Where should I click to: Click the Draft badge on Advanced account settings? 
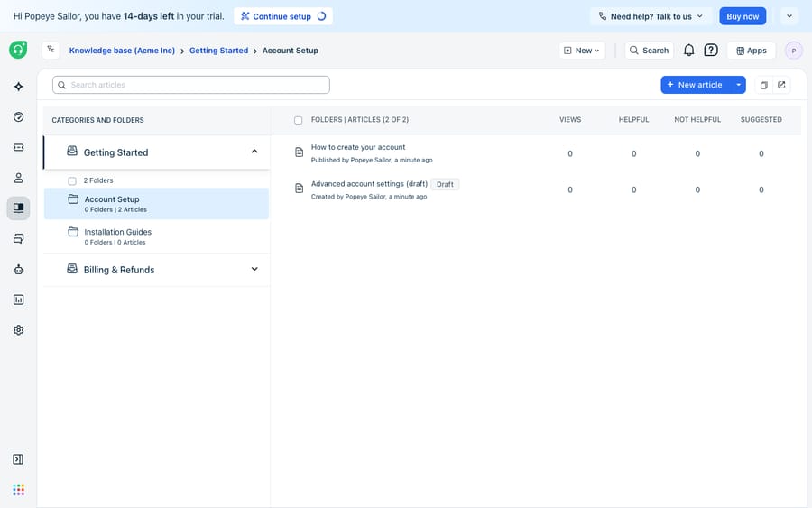coord(445,184)
